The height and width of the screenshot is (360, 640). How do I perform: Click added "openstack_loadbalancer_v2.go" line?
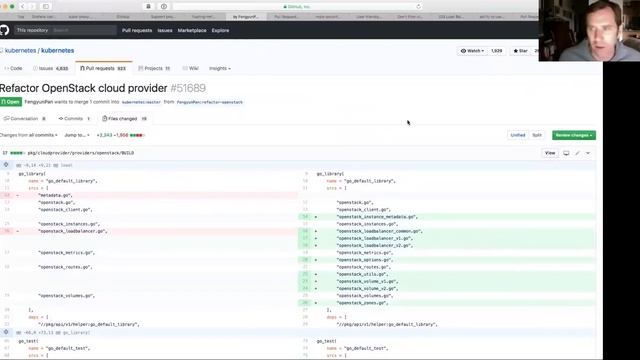tap(447, 246)
